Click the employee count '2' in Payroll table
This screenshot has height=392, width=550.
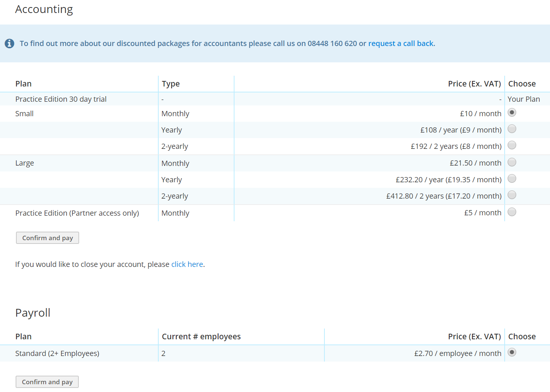pos(164,353)
